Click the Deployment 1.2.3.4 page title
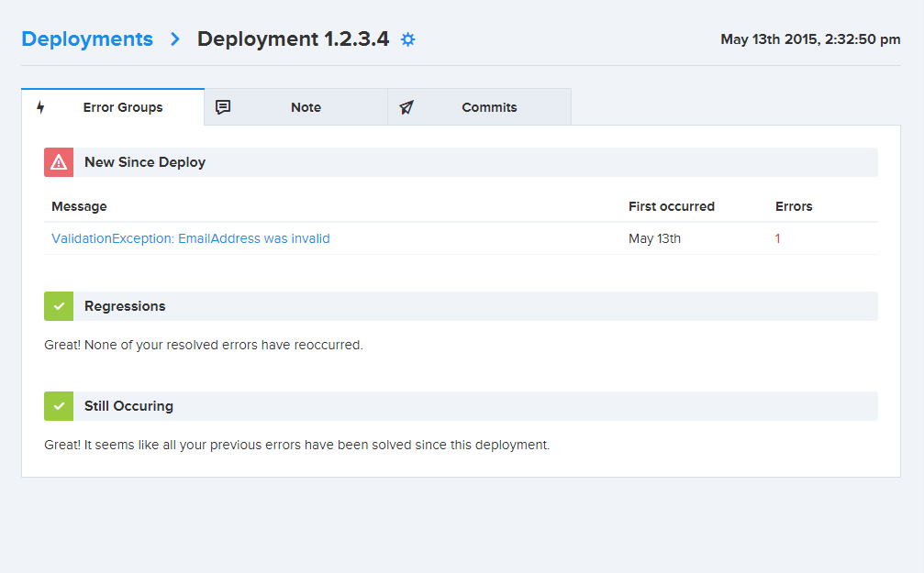Image resolution: width=924 pixels, height=573 pixels. coord(293,39)
